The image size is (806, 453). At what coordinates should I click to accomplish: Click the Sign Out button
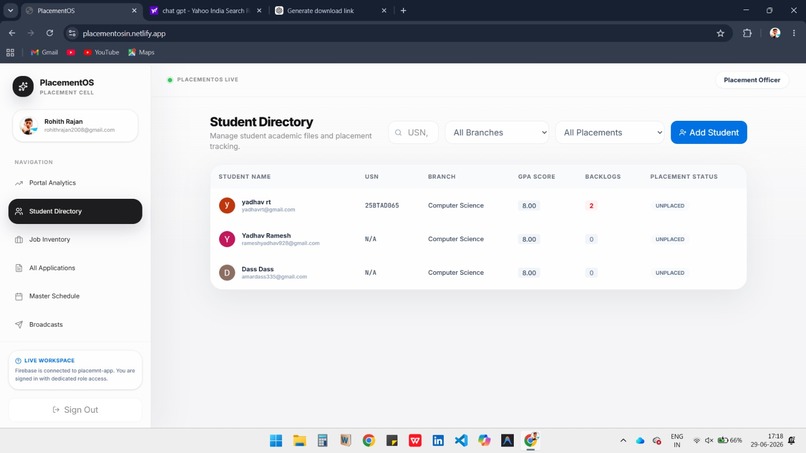[75, 410]
